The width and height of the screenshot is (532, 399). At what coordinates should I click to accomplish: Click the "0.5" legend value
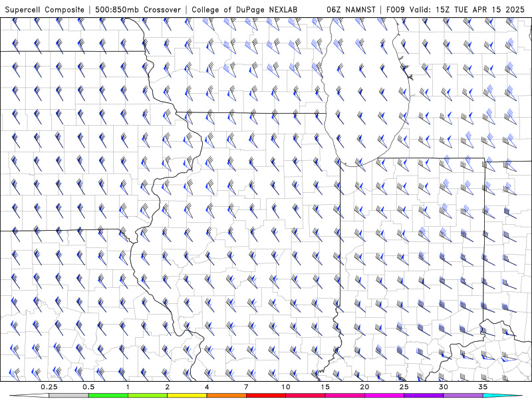[88, 387]
